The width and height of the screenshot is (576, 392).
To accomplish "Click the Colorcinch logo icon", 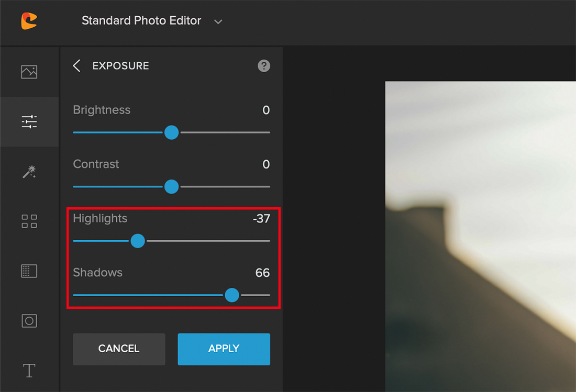I will coord(29,20).
